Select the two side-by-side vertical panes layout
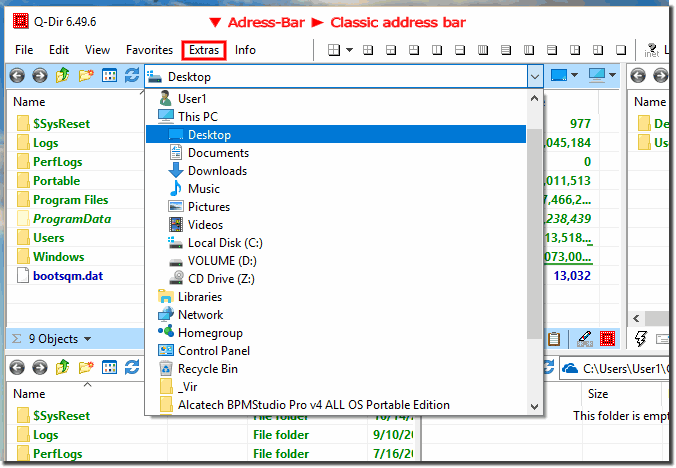Screen dimensions: 676x468 tap(437, 50)
